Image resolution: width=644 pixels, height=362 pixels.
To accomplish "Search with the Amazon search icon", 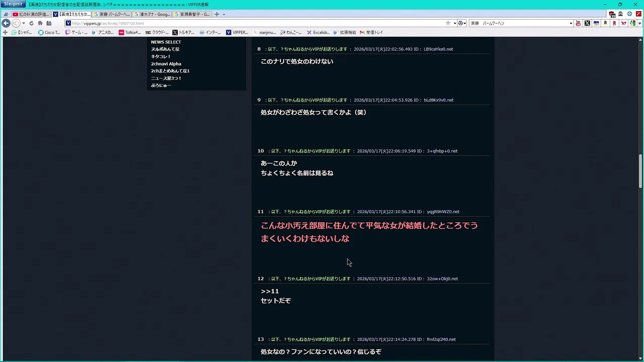I will click(605, 23).
